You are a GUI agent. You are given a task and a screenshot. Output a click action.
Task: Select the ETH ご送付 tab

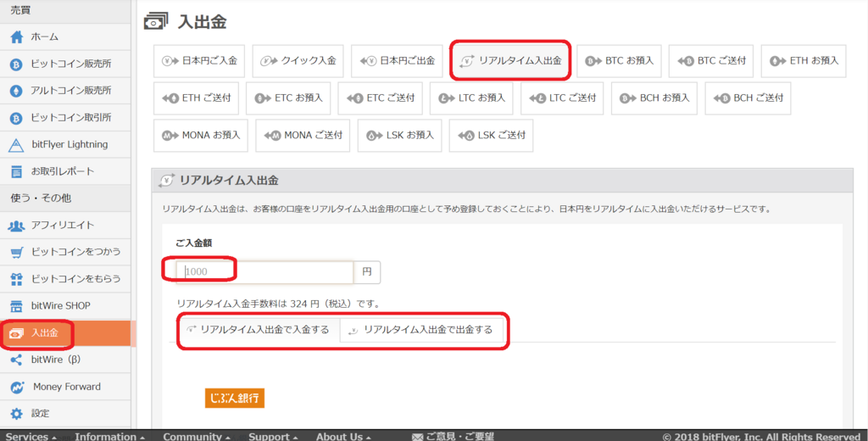196,98
